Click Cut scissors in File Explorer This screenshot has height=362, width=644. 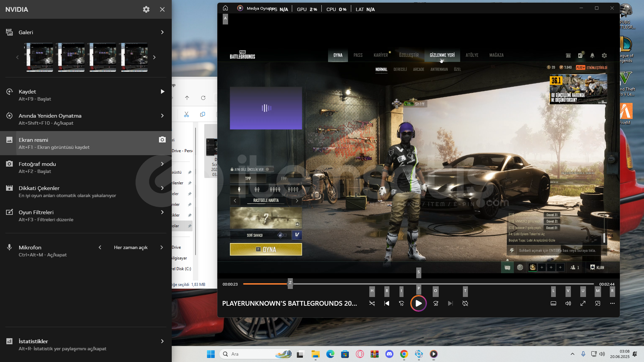[186, 114]
